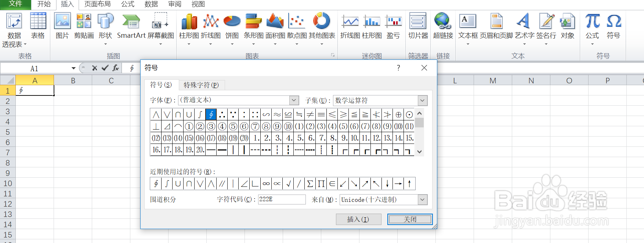The width and height of the screenshot is (644, 243).
Task: Open the 子集 subset dropdown
Action: tap(423, 100)
